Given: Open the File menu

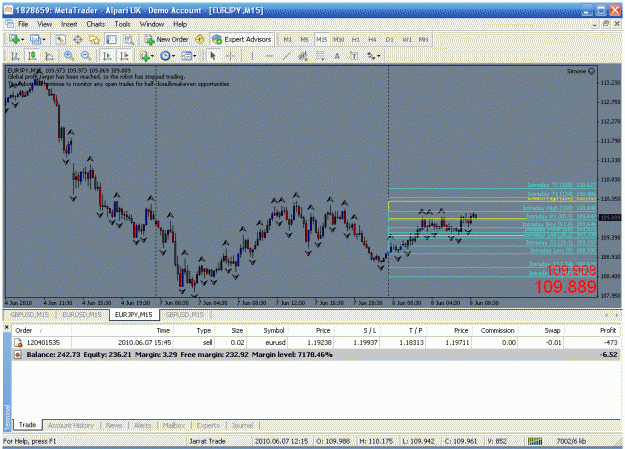Looking at the screenshot, I should [x=23, y=24].
